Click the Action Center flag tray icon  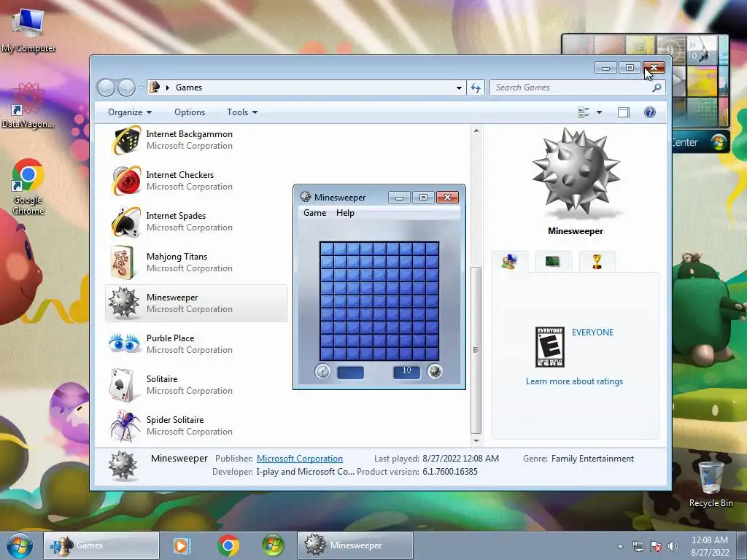point(656,546)
